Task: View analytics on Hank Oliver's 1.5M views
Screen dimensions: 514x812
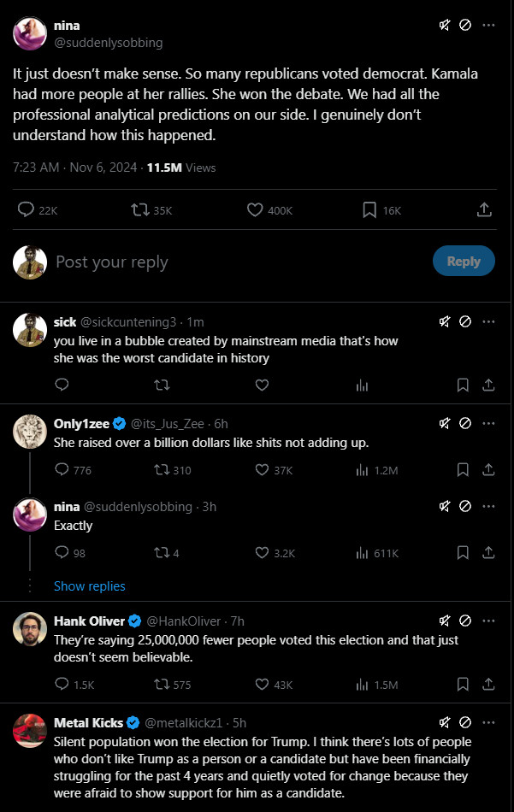Action: point(362,684)
